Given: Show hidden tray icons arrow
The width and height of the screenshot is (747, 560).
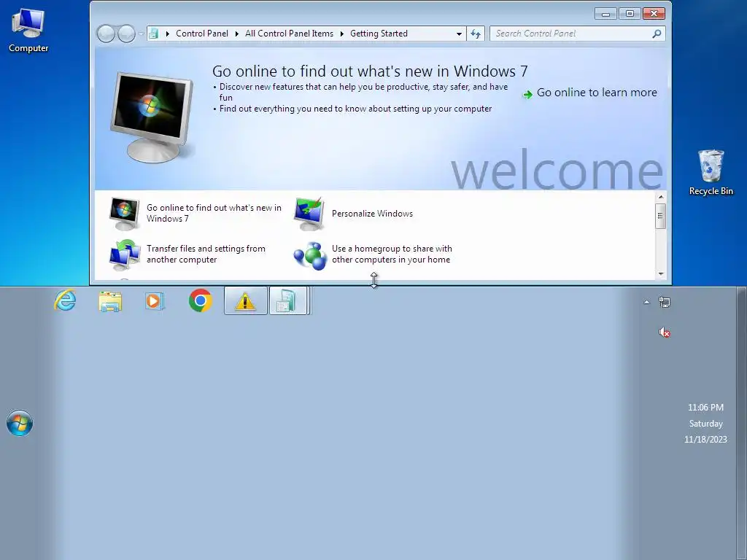Looking at the screenshot, I should 646,302.
